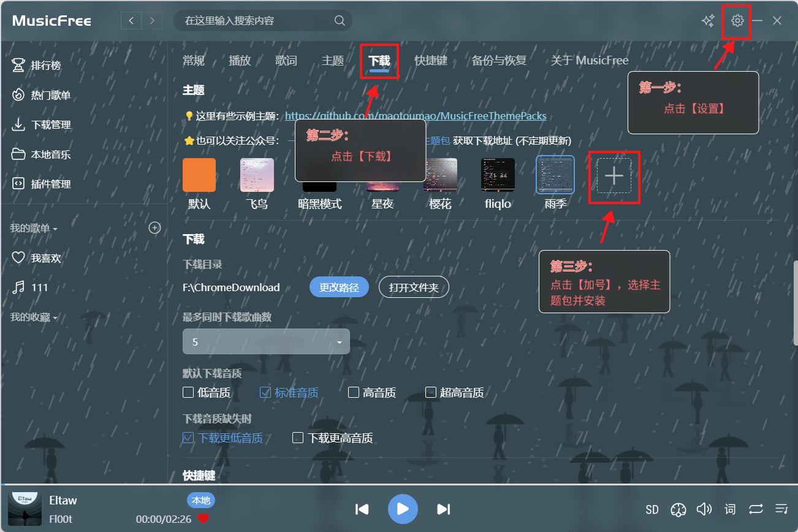Add theme pack with plus tile

click(x=614, y=176)
